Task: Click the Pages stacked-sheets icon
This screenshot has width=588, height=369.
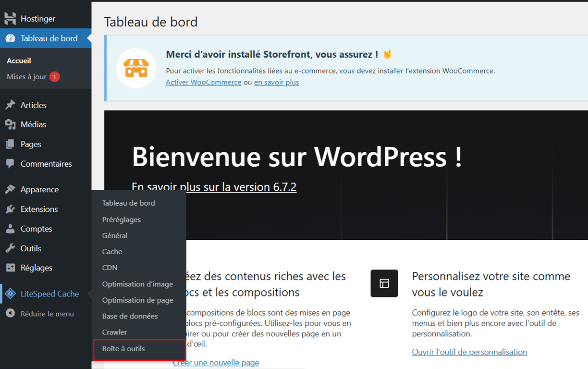Action: tap(10, 144)
